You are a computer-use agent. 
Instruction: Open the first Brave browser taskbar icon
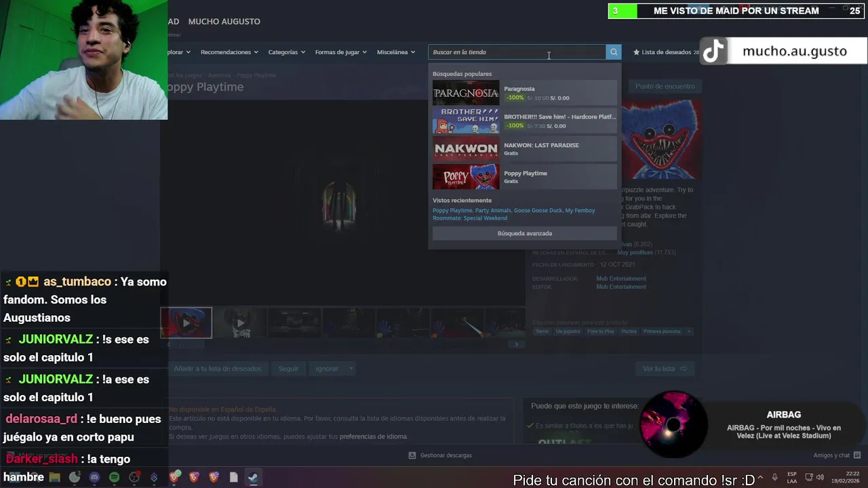click(x=174, y=477)
